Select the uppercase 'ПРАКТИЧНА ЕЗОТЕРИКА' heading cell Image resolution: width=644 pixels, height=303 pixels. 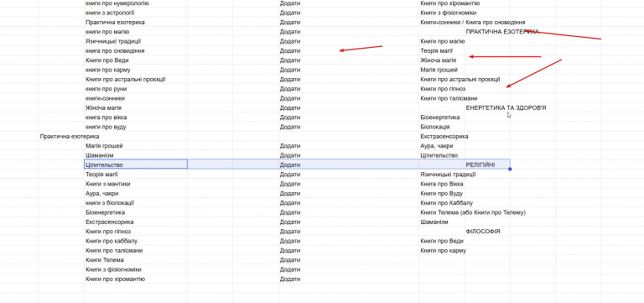point(502,32)
